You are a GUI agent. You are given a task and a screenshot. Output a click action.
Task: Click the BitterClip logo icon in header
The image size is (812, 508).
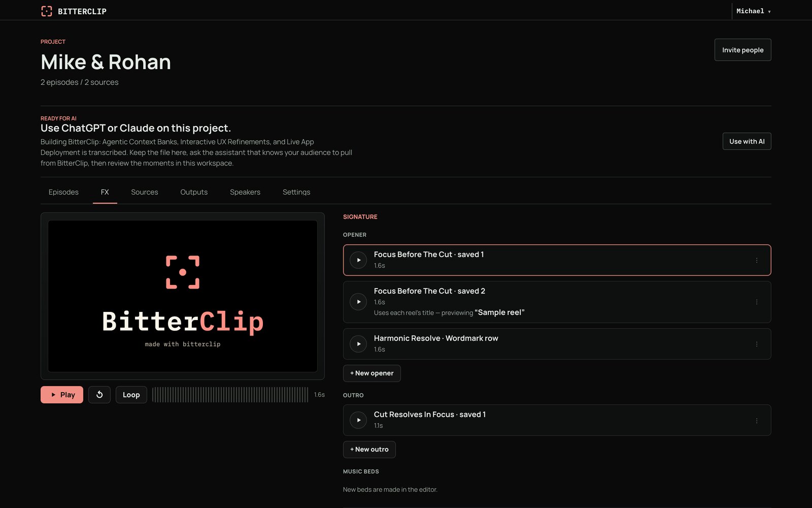pyautogui.click(x=47, y=11)
